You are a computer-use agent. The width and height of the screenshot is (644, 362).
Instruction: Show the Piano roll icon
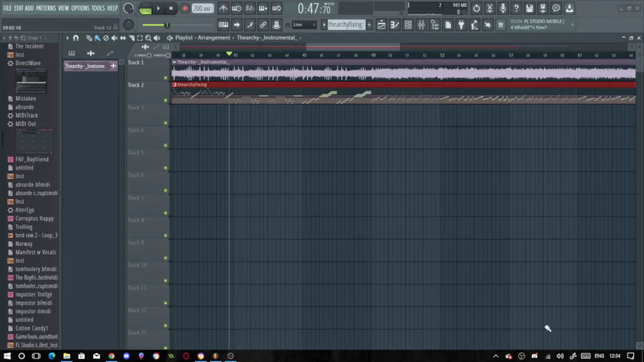click(x=395, y=25)
